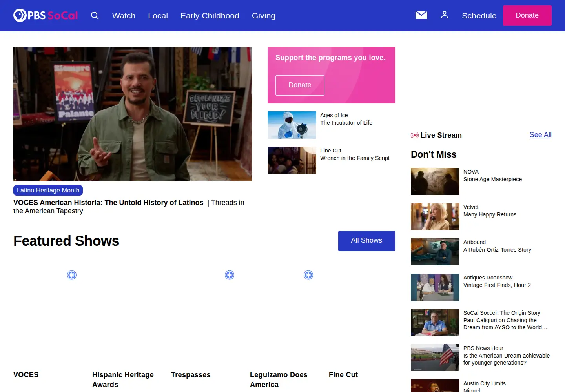This screenshot has width=565, height=392.
Task: Open the Antiques Roadshow thumbnail
Action: tap(435, 287)
